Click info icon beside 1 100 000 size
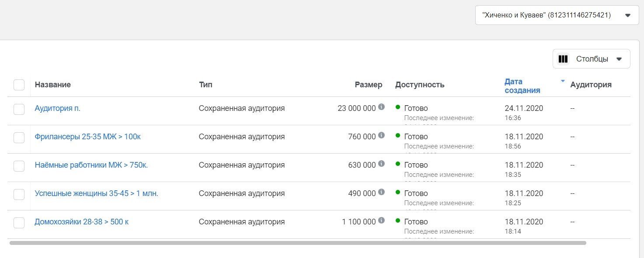 (381, 220)
